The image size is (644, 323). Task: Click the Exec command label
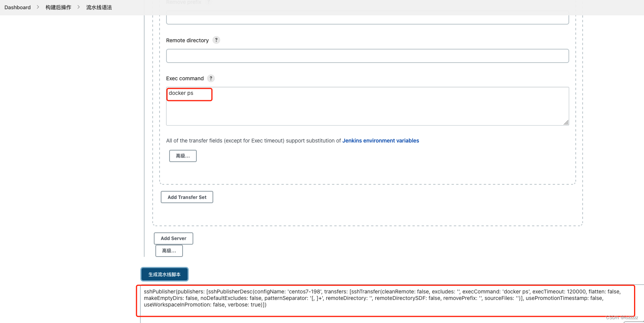click(x=185, y=78)
